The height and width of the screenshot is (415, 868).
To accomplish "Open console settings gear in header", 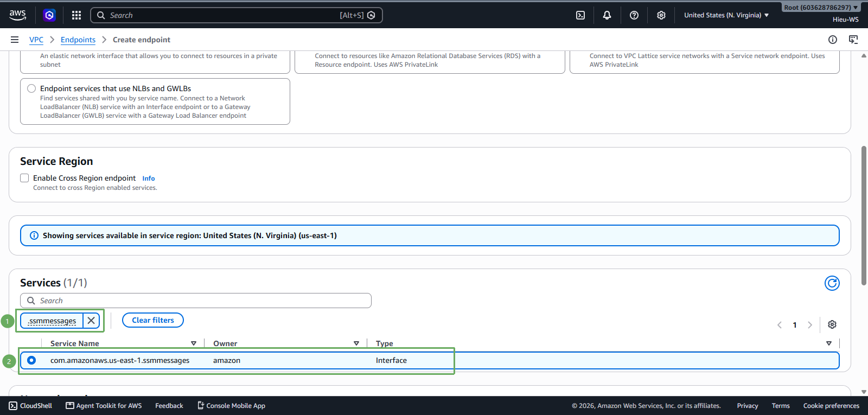I will [661, 15].
